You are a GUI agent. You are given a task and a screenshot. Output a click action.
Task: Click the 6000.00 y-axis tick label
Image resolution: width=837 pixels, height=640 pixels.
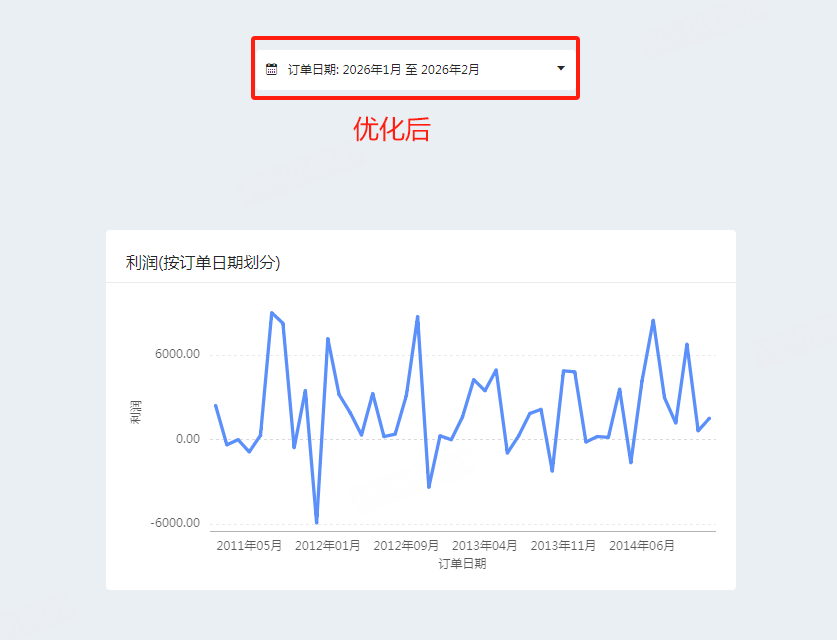point(177,354)
